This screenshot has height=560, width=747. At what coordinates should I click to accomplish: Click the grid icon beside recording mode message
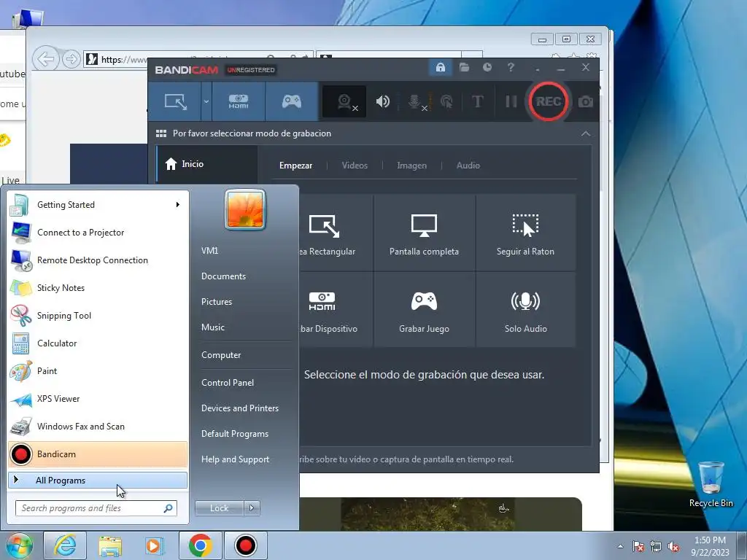pyautogui.click(x=161, y=133)
